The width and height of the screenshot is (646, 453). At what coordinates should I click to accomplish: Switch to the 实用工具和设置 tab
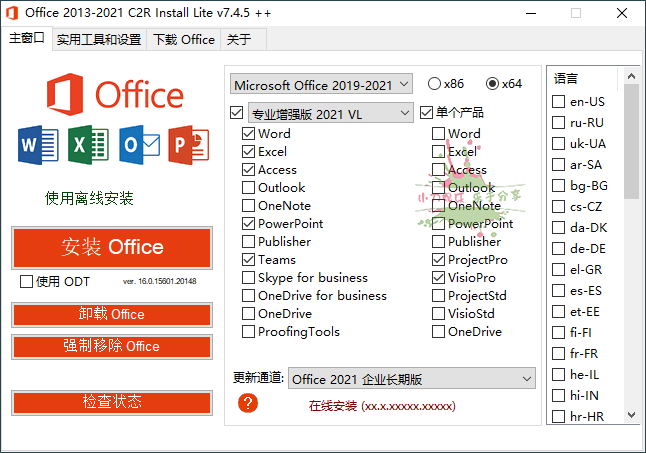coord(99,40)
